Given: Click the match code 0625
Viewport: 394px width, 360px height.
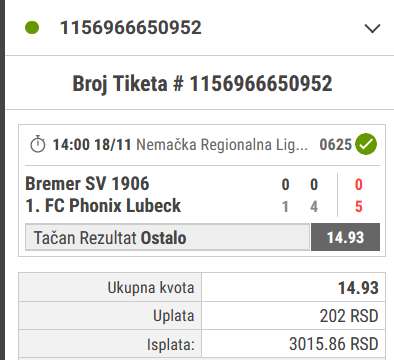Looking at the screenshot, I should tap(335, 145).
